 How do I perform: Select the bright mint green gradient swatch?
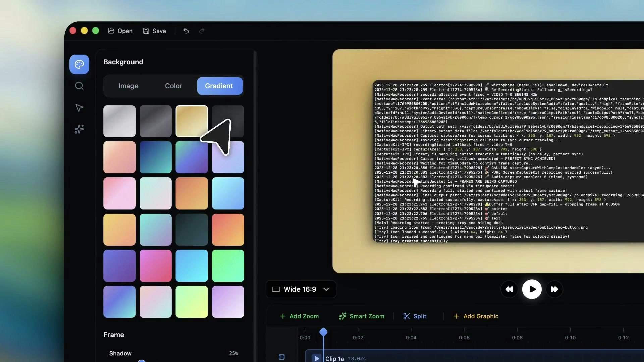tap(228, 266)
